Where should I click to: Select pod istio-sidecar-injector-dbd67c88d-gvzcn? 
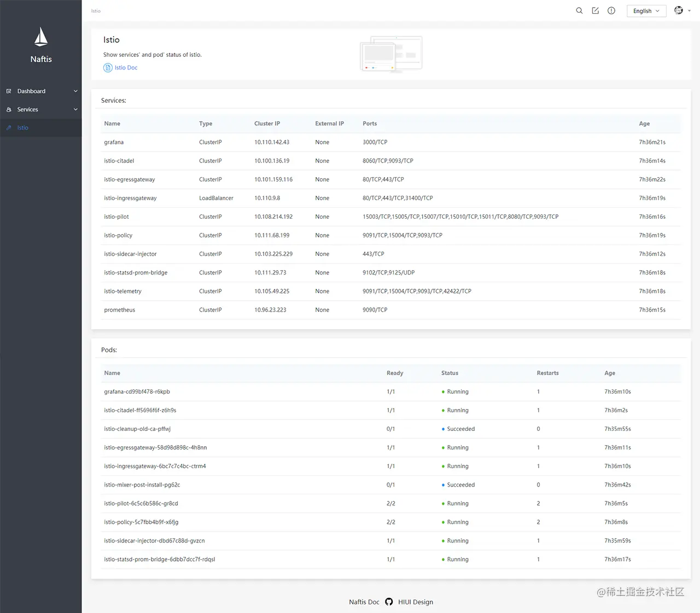click(154, 540)
